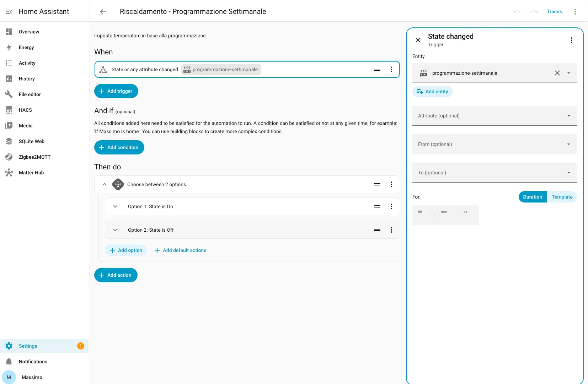Open State changed panel overflow menu
This screenshot has height=384, width=588.
572,40
